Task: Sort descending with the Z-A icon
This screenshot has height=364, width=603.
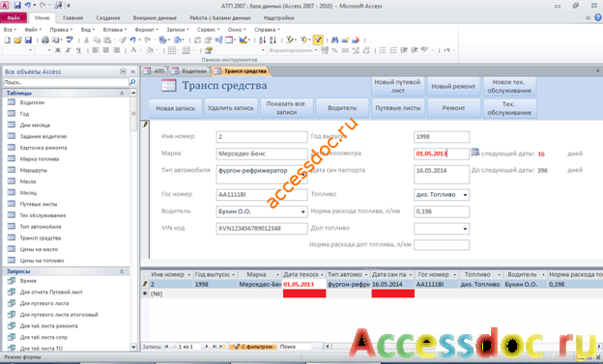Action: tap(273, 40)
